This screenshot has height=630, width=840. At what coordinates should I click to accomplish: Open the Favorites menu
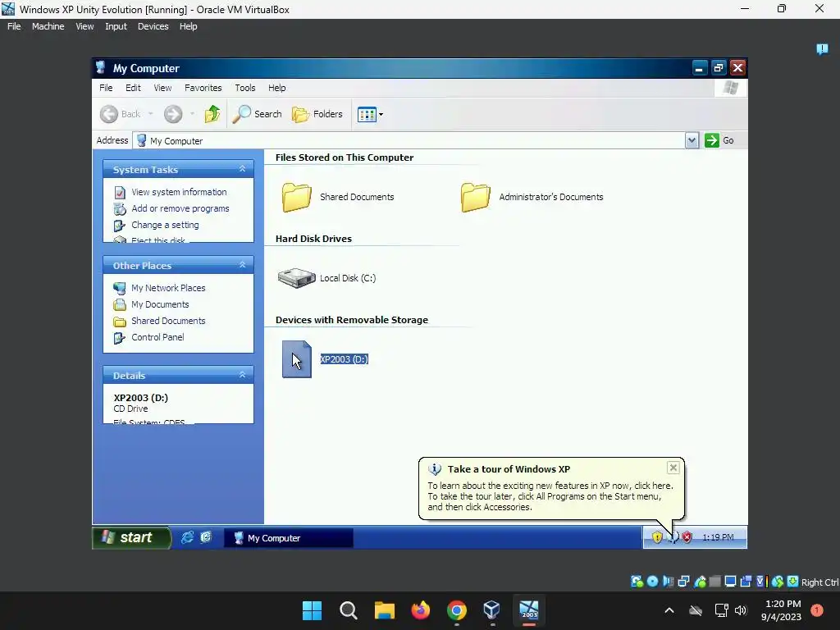(203, 88)
